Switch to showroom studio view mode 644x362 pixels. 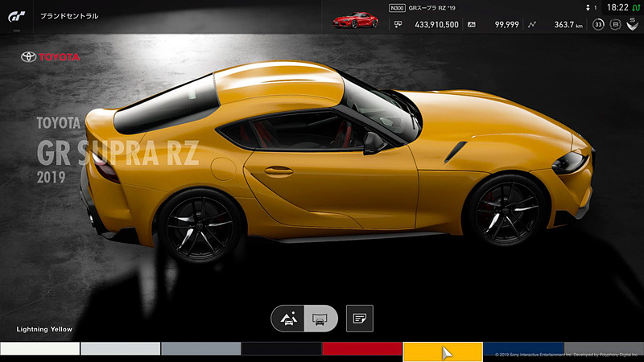pyautogui.click(x=320, y=319)
